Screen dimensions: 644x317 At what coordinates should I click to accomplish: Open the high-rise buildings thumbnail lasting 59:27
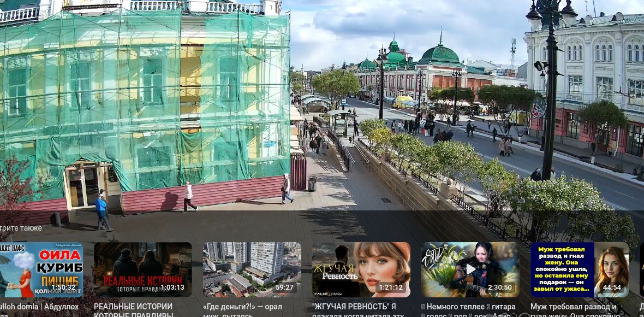(x=252, y=269)
